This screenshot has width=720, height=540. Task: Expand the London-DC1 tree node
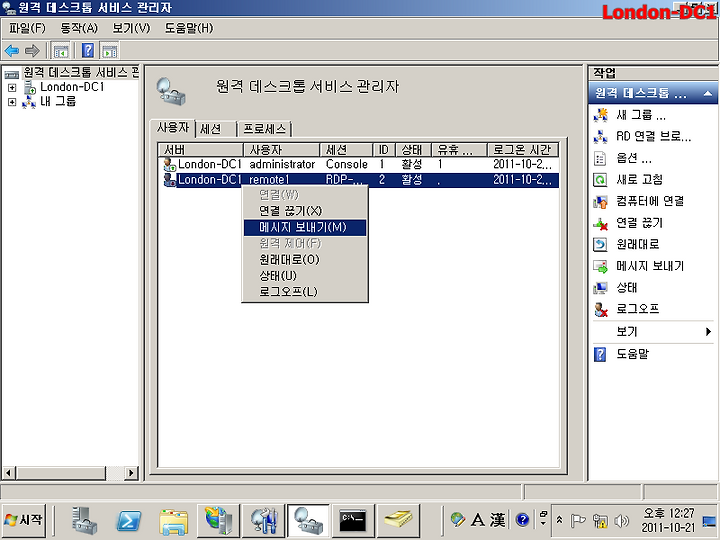pyautogui.click(x=12, y=87)
